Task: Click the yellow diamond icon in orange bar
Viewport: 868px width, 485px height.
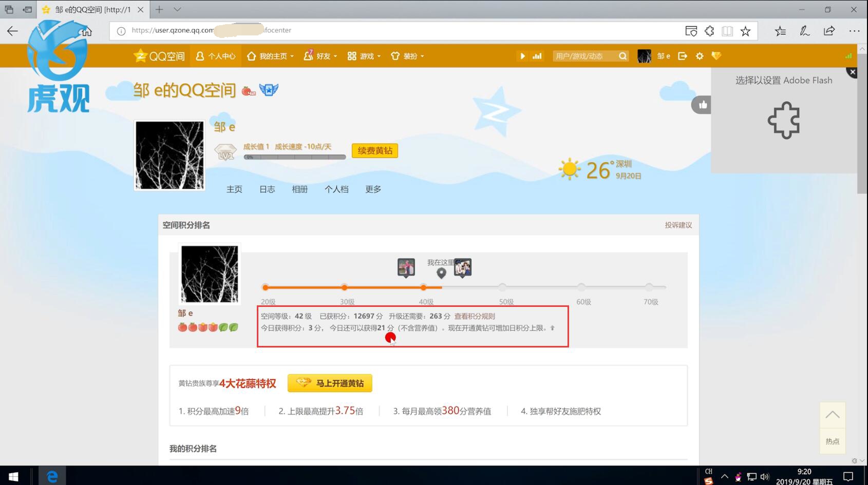Action: coord(716,56)
